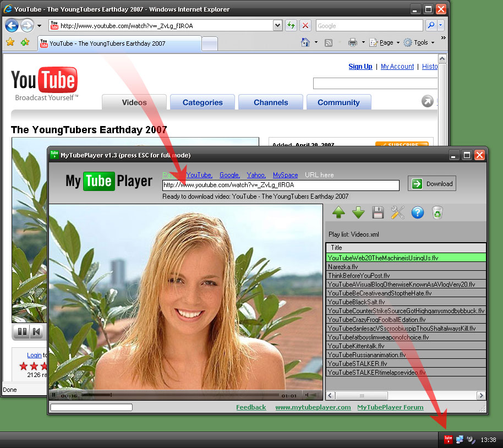Expand the toolbar overflow chevron

pyautogui.click(x=444, y=38)
